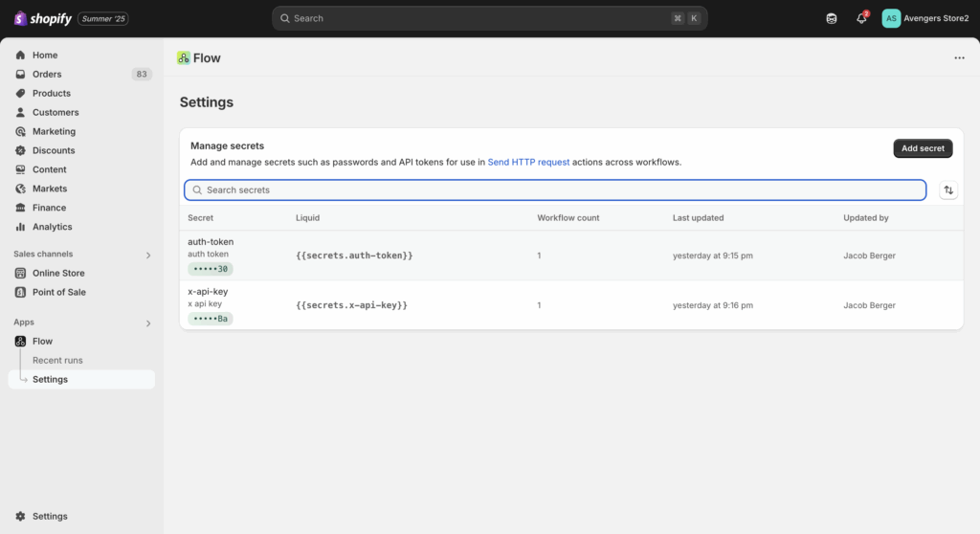This screenshot has height=534, width=980.
Task: Click the Workflow count column header
Action: click(x=568, y=217)
